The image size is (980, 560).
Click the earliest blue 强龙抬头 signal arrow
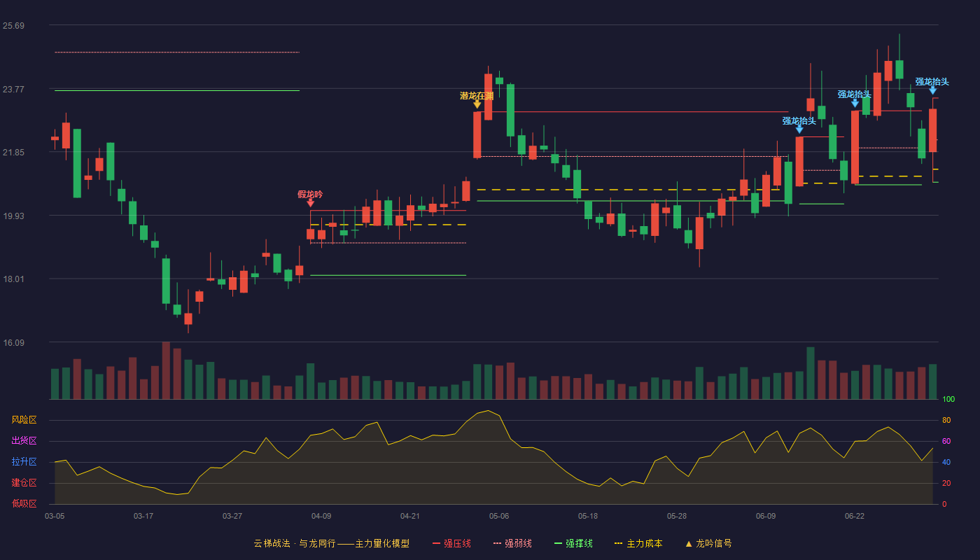799,129
